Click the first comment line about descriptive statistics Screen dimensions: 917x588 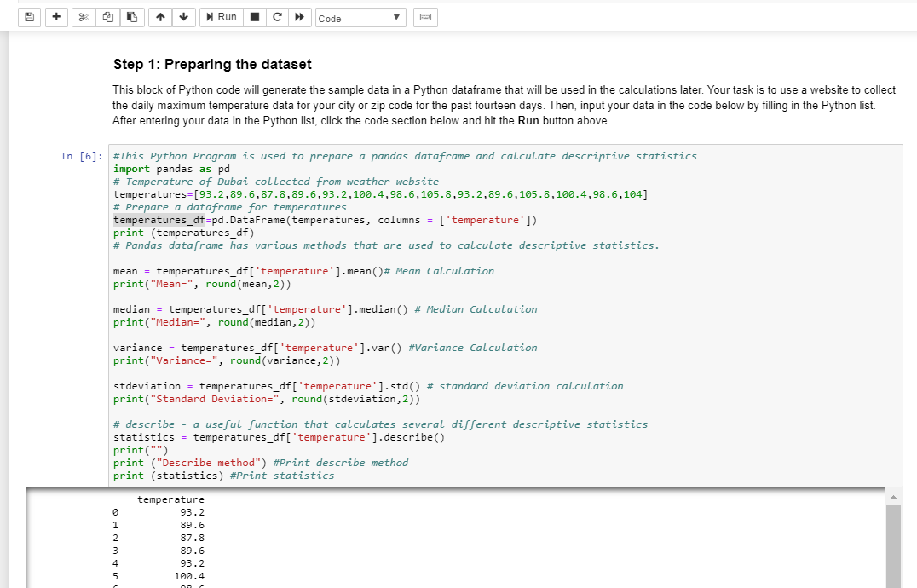tap(406, 156)
